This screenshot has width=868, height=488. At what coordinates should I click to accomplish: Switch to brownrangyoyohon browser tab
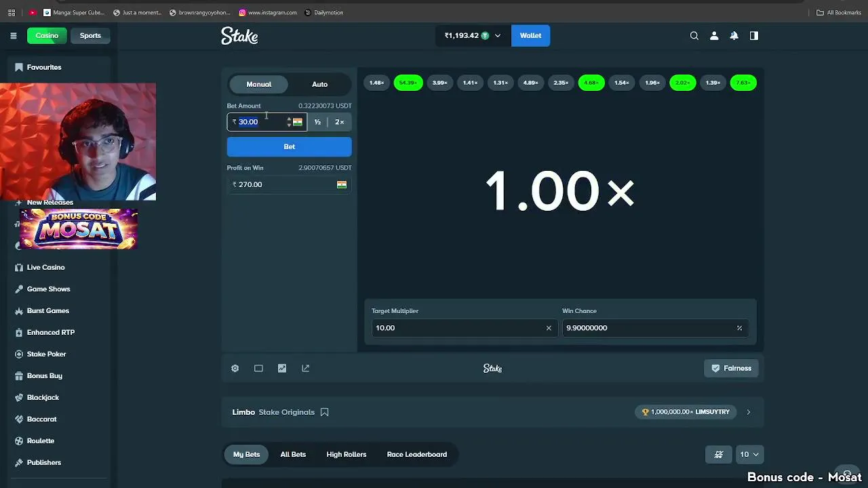pos(200,12)
